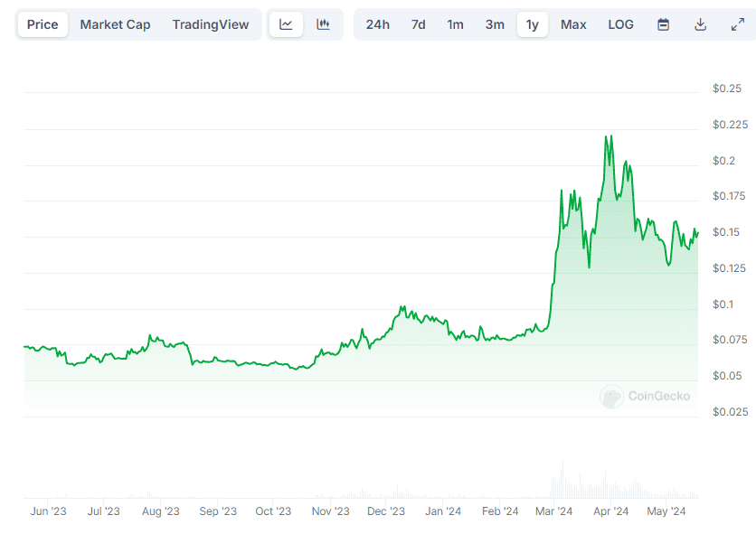Screen dimensions: 756x534
Task: Click the CoinGecko watermark logo
Action: [x=646, y=396]
